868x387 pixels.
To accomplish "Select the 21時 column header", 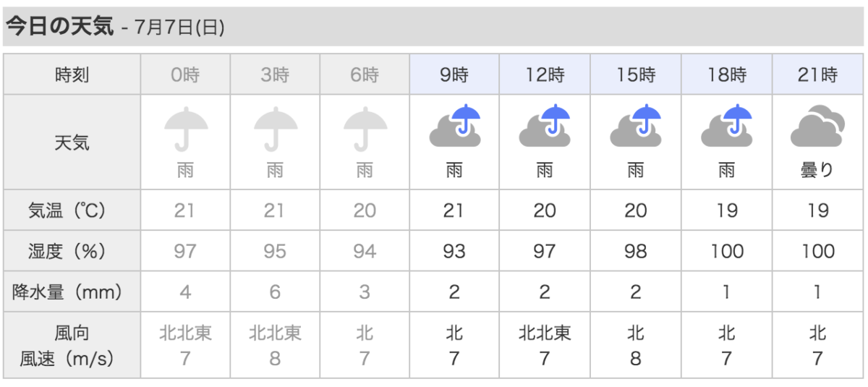I will tap(817, 75).
